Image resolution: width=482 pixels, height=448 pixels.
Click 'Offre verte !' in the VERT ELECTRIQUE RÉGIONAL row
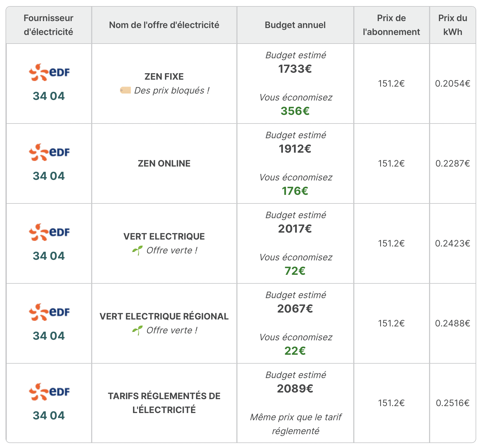172,330
